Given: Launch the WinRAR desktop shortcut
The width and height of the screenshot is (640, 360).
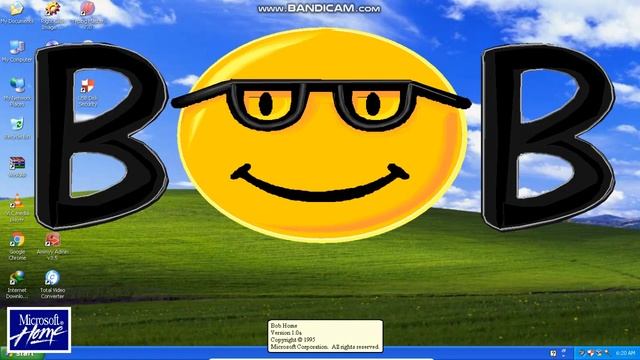Looking at the screenshot, I should point(17,167).
